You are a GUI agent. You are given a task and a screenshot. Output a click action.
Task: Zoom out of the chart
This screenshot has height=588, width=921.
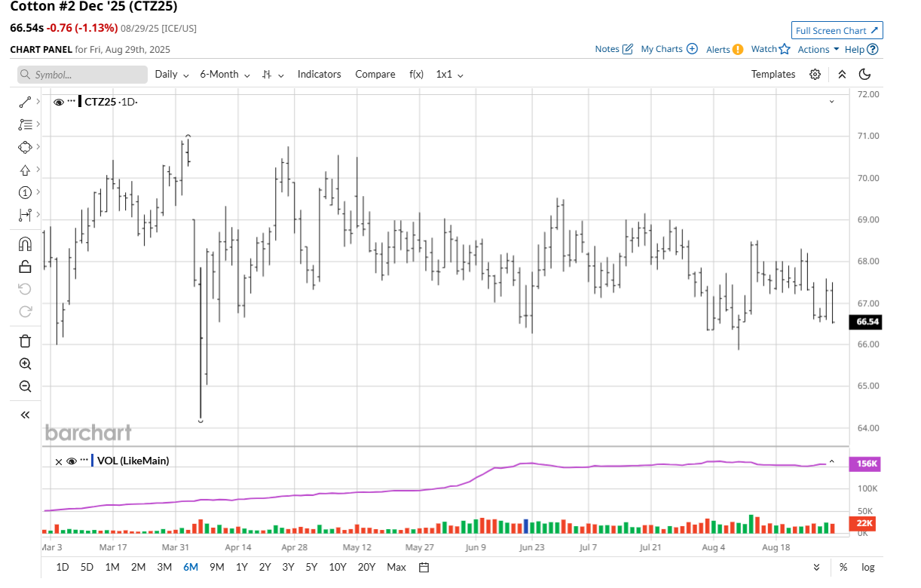pyautogui.click(x=25, y=386)
